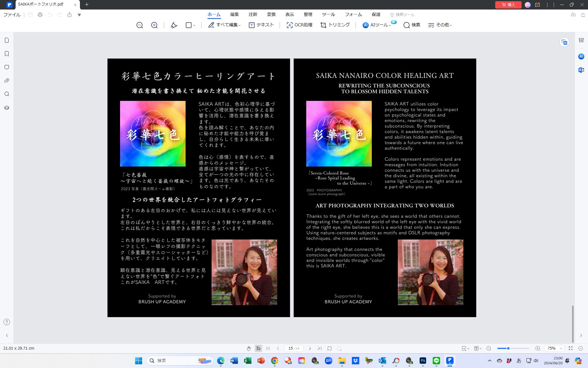This screenshot has height=368, width=588.
Task: Go to the next page arrow
Action: (310, 348)
